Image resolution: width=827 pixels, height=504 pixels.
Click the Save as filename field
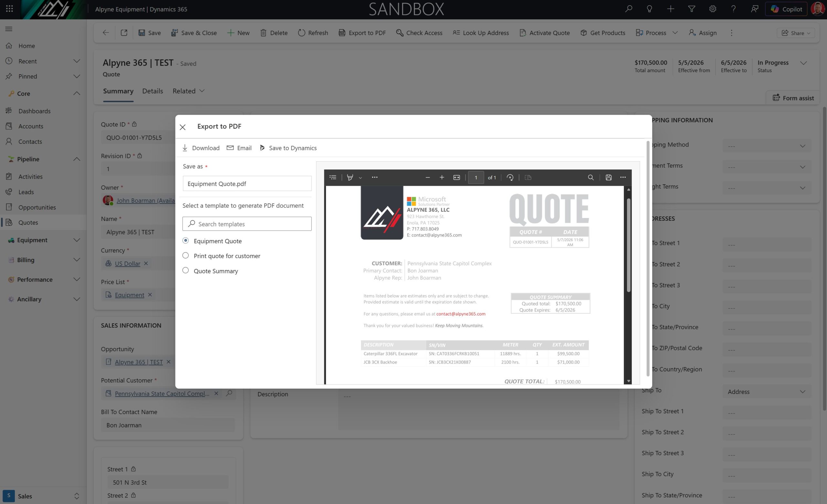tap(247, 184)
